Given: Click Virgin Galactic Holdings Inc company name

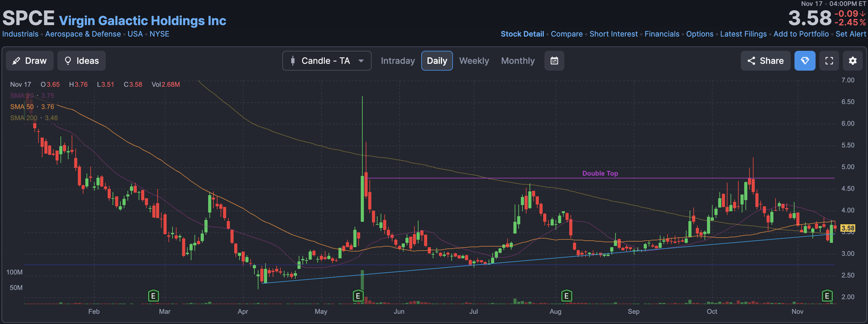Looking at the screenshot, I should [x=142, y=20].
